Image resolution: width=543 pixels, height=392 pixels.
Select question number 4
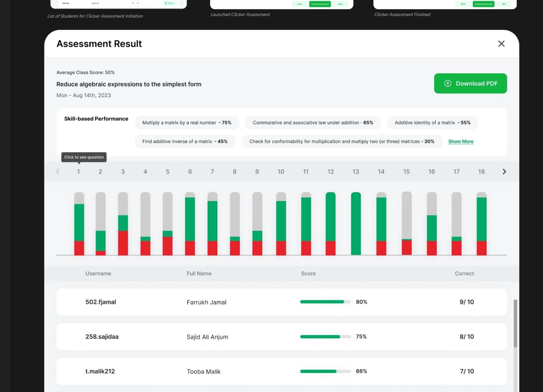tap(145, 172)
